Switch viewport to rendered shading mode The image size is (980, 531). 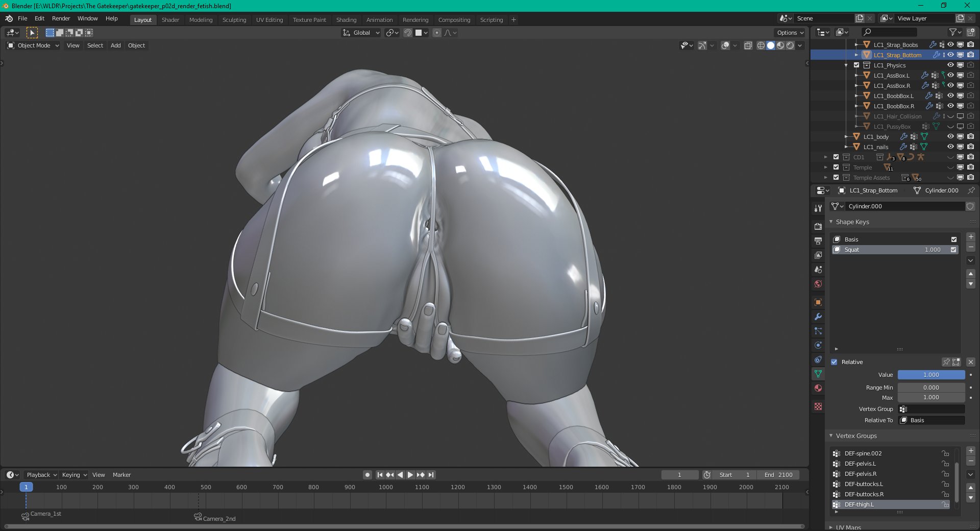tap(790, 45)
